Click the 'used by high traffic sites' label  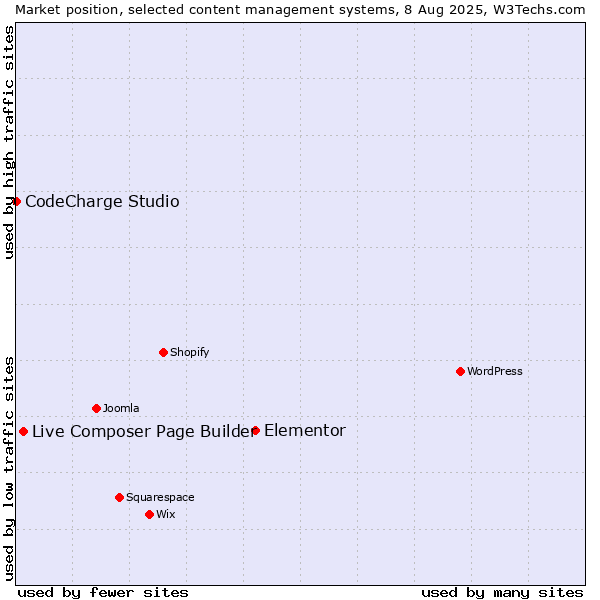click(8, 142)
